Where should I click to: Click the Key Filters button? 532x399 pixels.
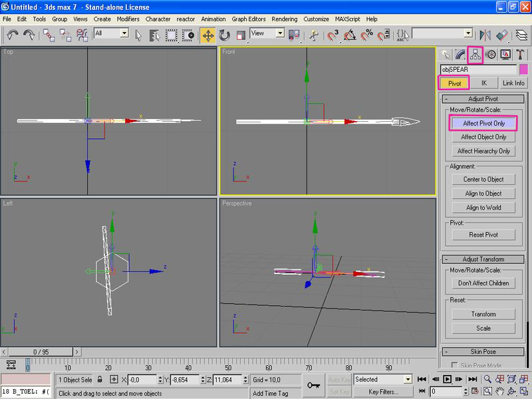(x=384, y=392)
